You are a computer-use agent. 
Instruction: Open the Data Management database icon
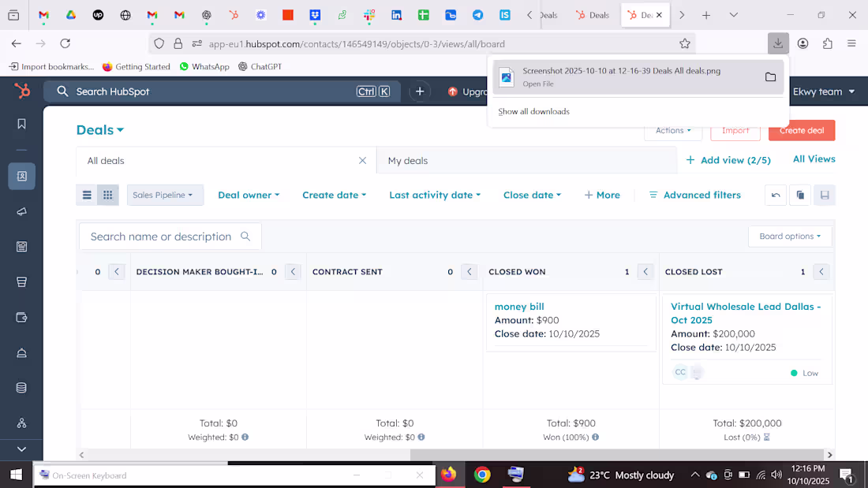21,387
